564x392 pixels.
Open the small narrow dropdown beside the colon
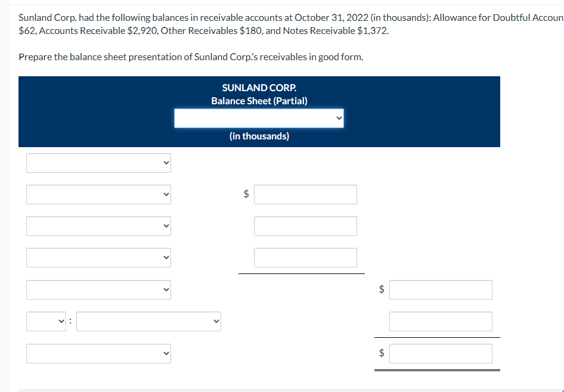[46, 321]
